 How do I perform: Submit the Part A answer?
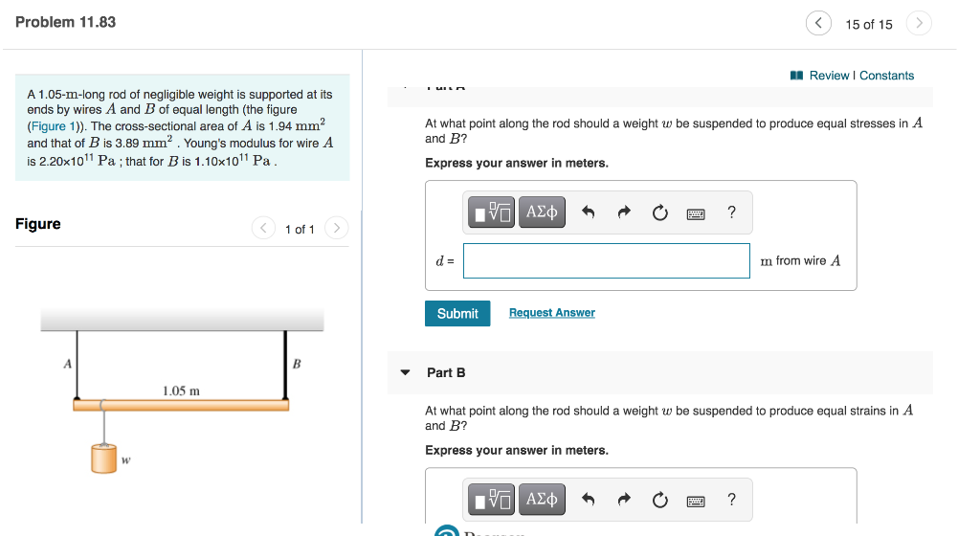pos(457,314)
